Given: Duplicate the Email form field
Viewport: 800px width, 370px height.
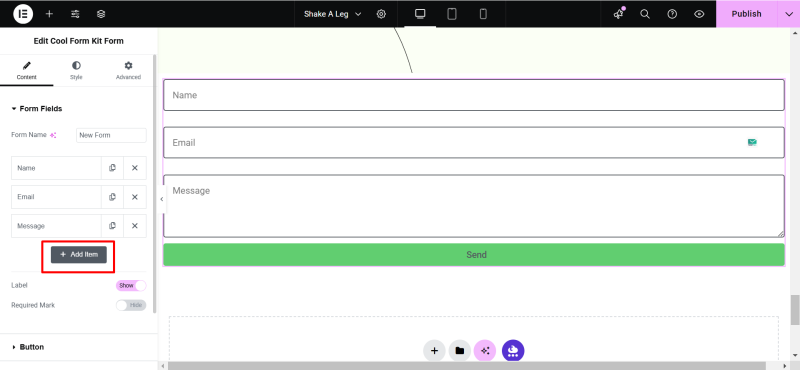Looking at the screenshot, I should pos(112,197).
